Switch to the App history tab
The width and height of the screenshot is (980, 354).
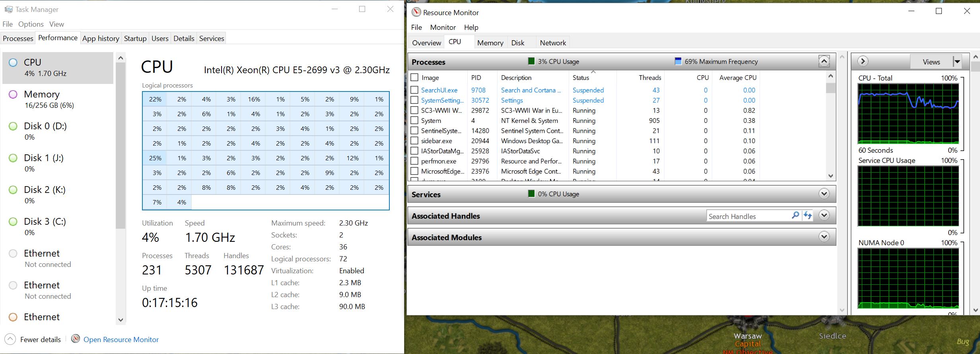coord(101,39)
